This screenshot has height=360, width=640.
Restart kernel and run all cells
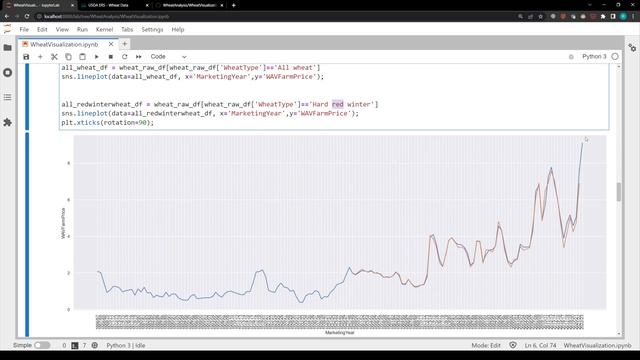coord(139,57)
